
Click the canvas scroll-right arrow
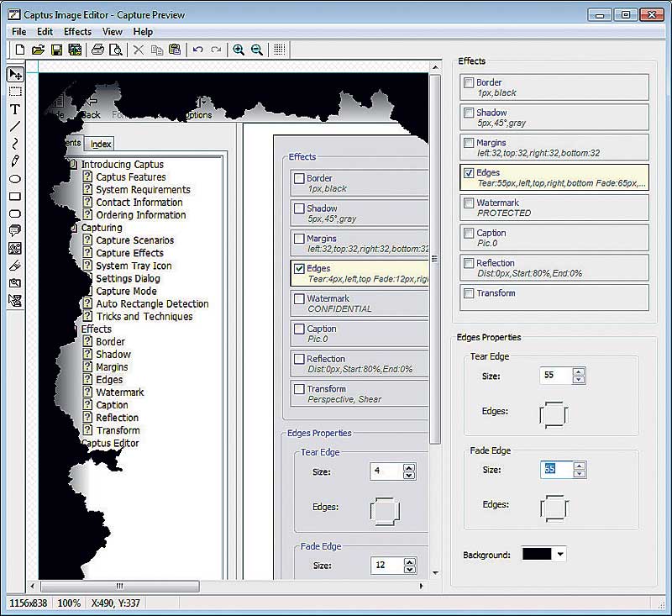(422, 586)
